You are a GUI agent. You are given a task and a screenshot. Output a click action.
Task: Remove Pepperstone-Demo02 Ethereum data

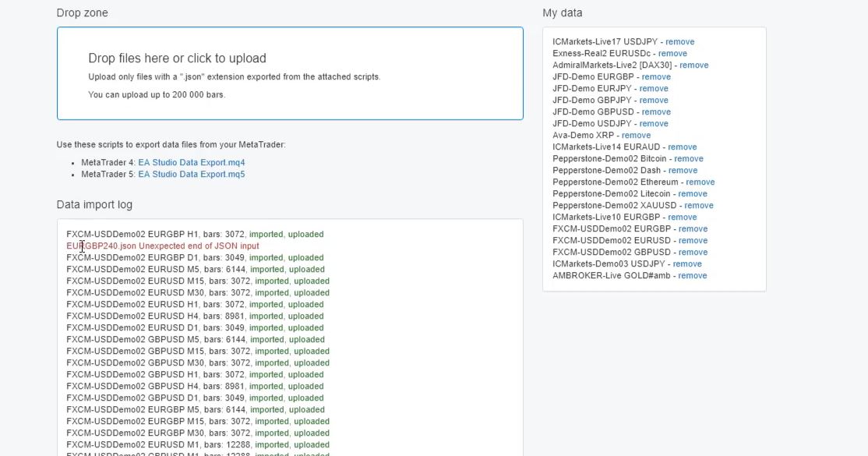coord(700,182)
